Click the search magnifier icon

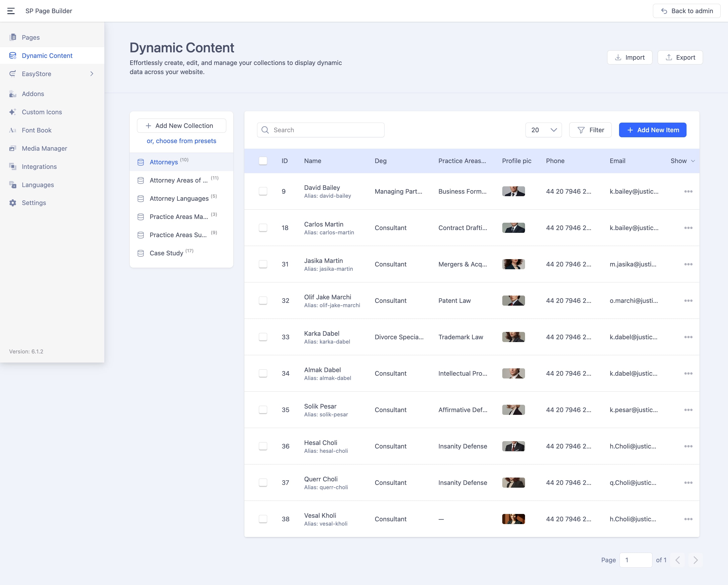pos(265,130)
